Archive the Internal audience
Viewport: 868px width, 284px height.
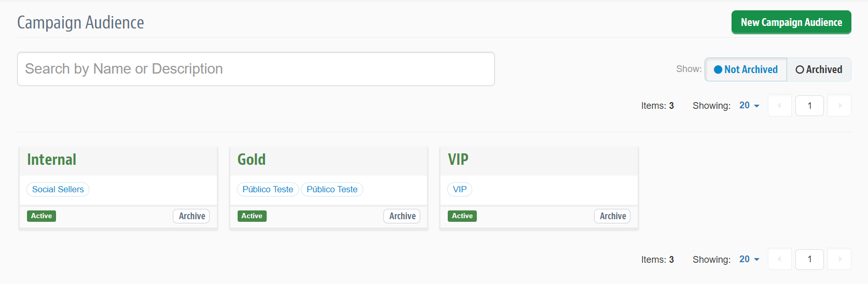[191, 216]
